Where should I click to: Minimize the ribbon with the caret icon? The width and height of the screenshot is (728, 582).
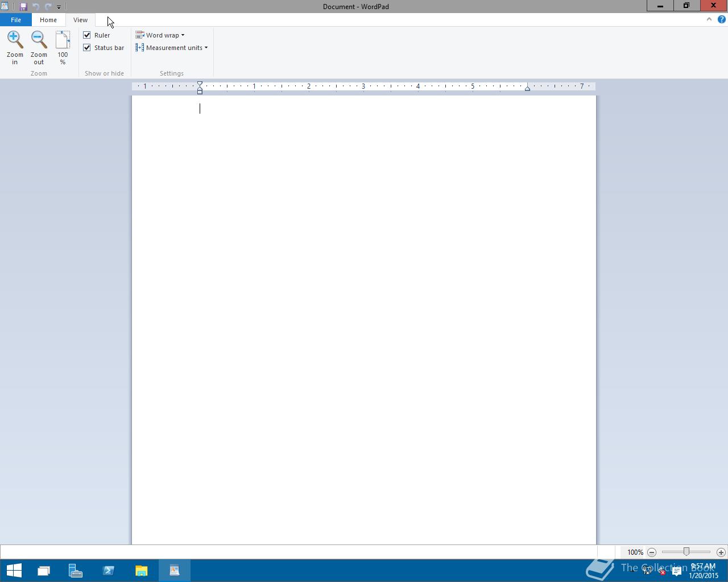(x=709, y=19)
